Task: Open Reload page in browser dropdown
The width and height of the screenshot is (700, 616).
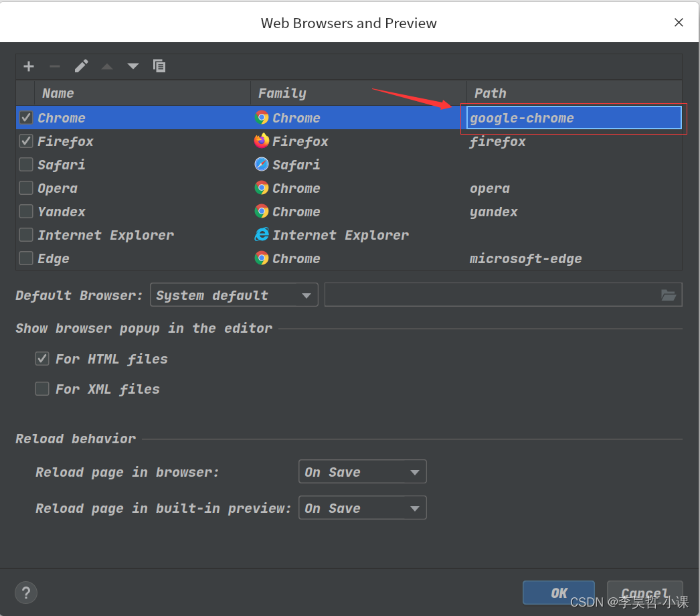Action: (x=363, y=472)
